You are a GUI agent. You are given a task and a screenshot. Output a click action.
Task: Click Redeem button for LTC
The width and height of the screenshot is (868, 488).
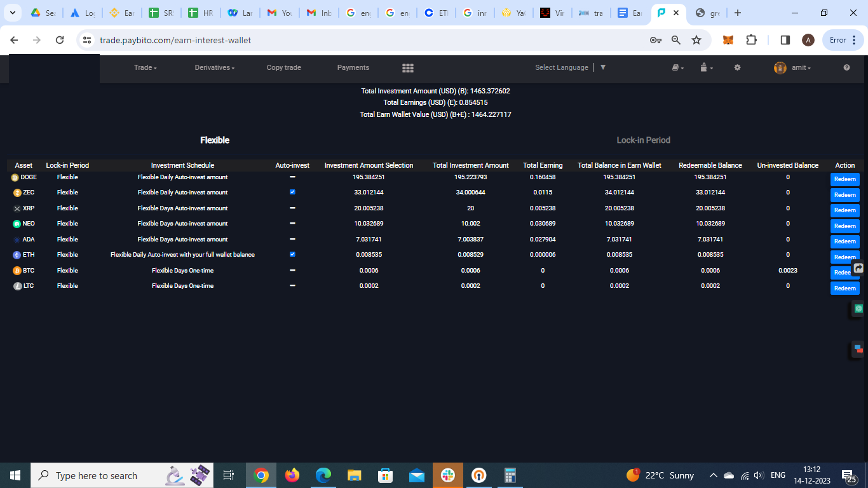coord(844,288)
